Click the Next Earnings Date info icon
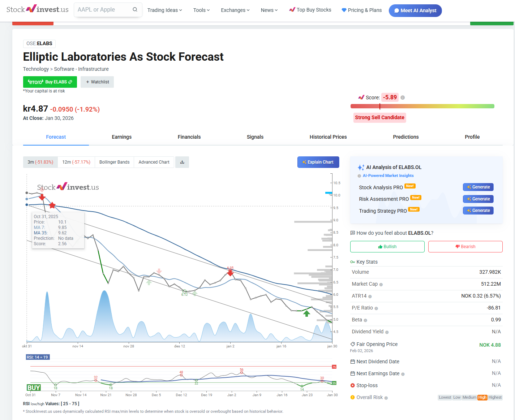 pos(403,374)
